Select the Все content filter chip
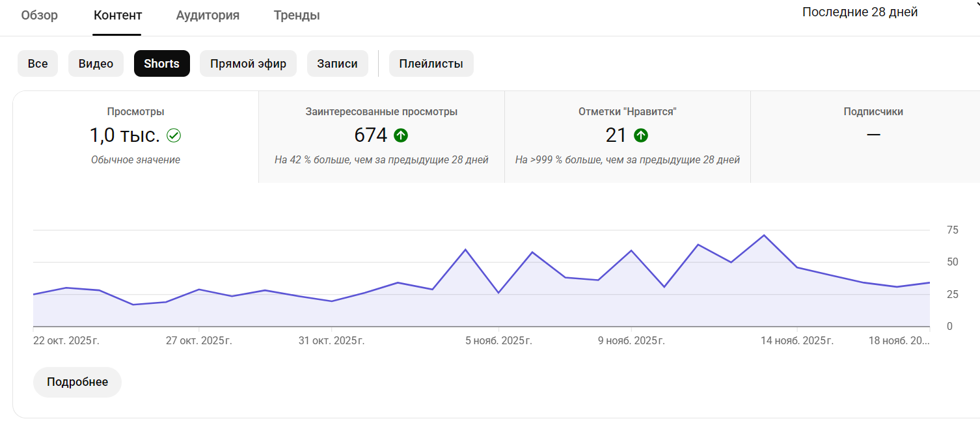The width and height of the screenshot is (980, 421). pyautogui.click(x=38, y=64)
